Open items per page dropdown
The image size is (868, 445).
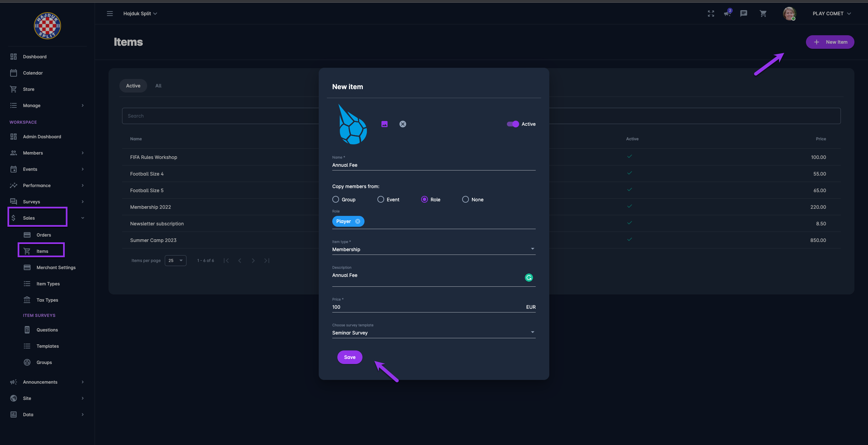coord(175,260)
